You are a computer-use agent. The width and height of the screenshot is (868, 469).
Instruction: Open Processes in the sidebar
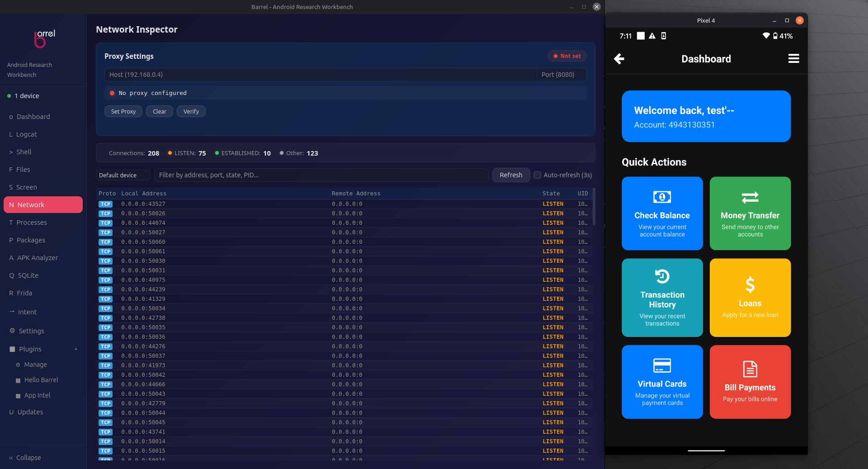[x=43, y=223]
